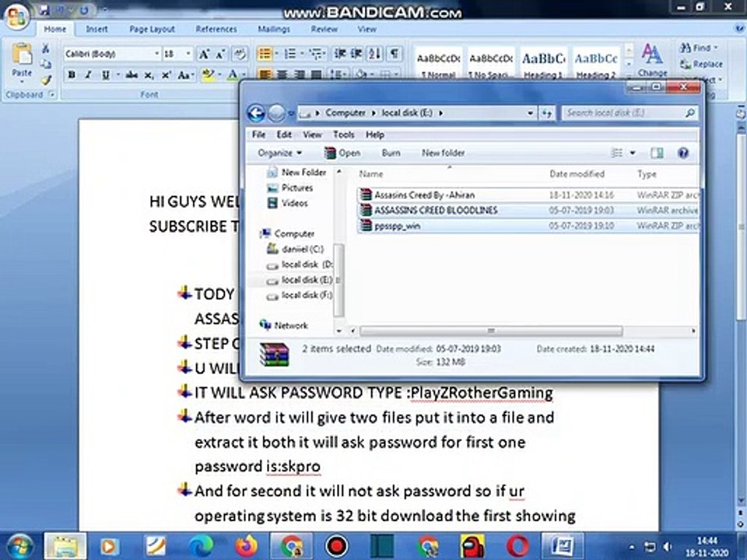Click the Explorer help question mark icon

click(683, 153)
